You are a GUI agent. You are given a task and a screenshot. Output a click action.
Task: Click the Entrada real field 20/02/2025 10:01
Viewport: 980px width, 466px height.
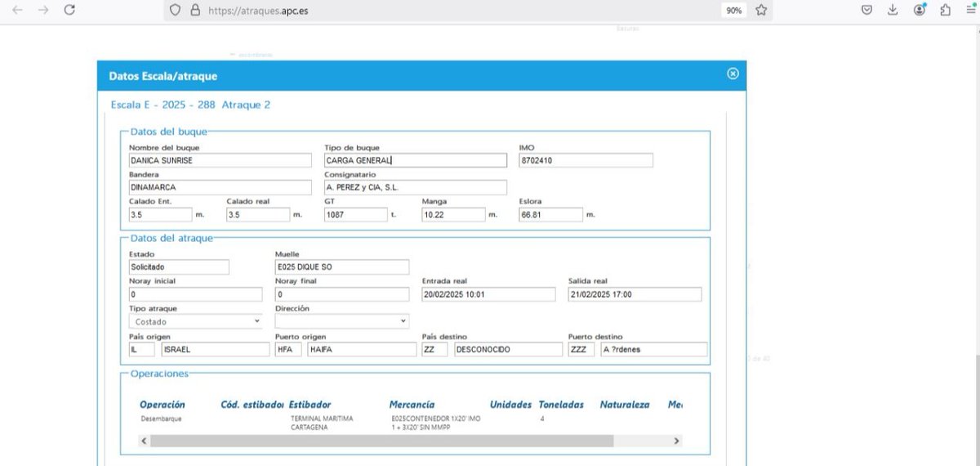click(x=488, y=294)
